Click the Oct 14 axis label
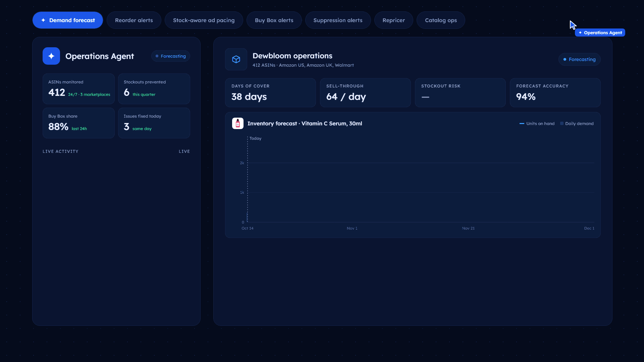 click(248, 228)
